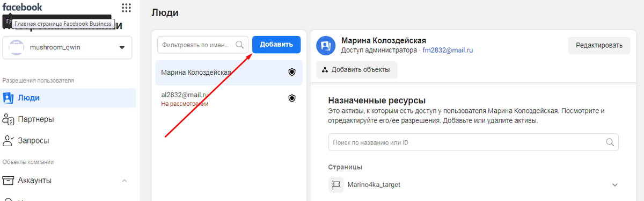644x201 pixels.
Task: Focus the filter by name field
Action: pyautogui.click(x=203, y=45)
